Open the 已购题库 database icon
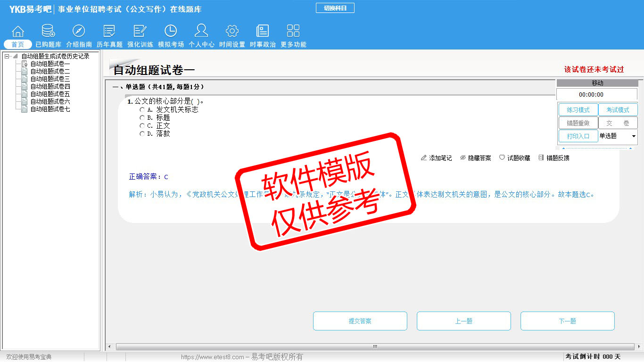Viewport: 644px width, 362px height. tap(48, 32)
